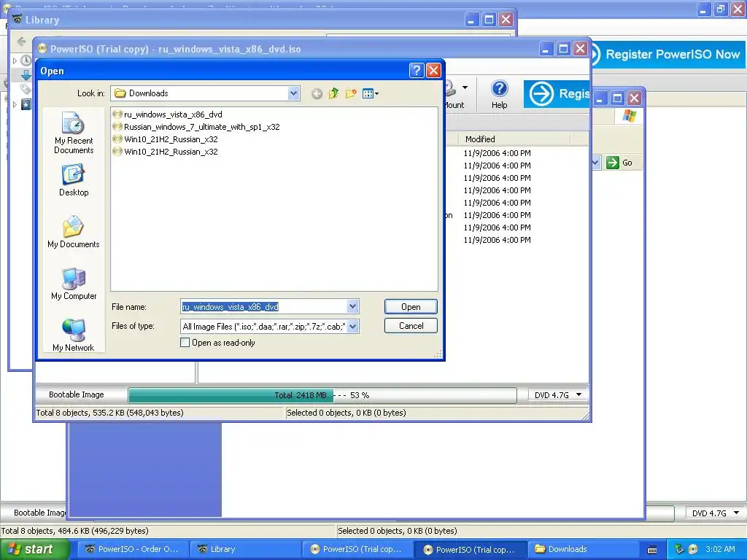747x560 pixels.
Task: Enable the Open as read-only checkbox
Action: [185, 343]
